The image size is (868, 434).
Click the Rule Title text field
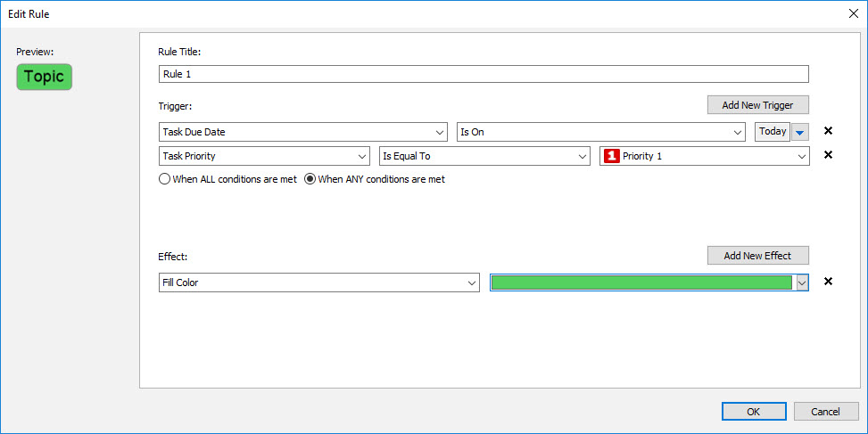point(483,74)
